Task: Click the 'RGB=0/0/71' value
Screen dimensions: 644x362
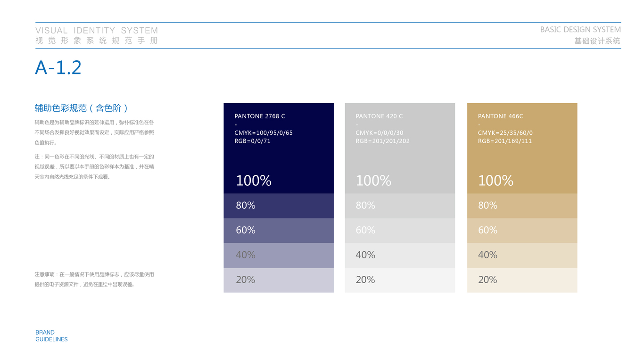Action: click(x=252, y=141)
